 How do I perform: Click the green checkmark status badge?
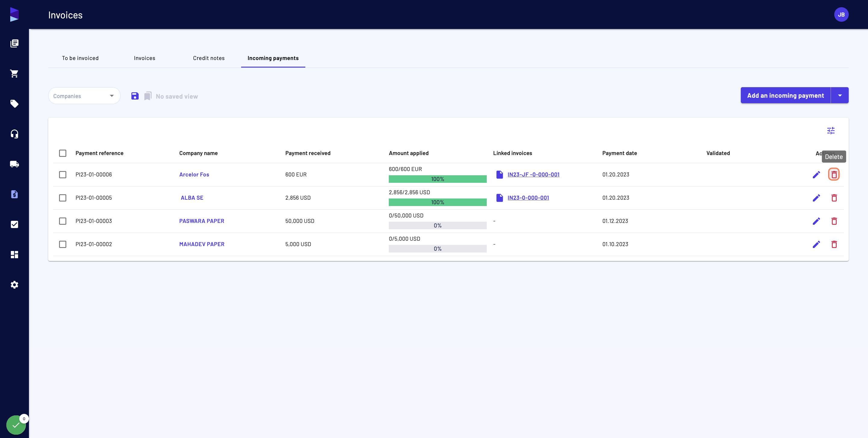click(16, 425)
